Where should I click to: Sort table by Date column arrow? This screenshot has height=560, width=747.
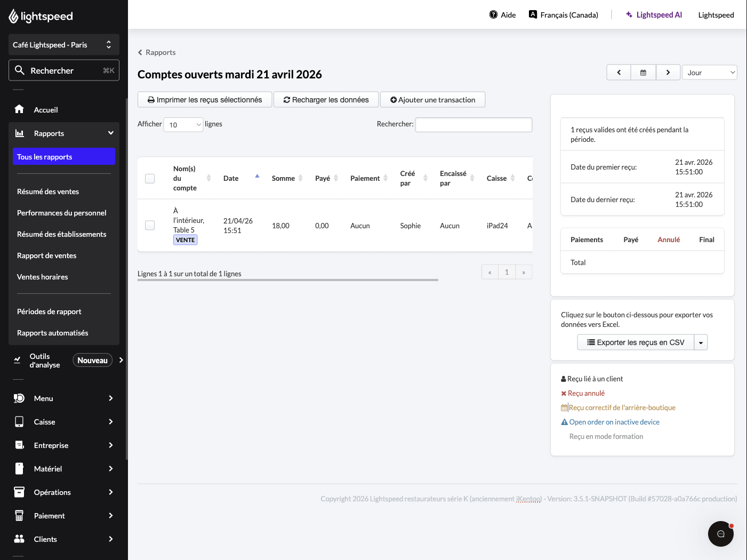click(x=257, y=176)
